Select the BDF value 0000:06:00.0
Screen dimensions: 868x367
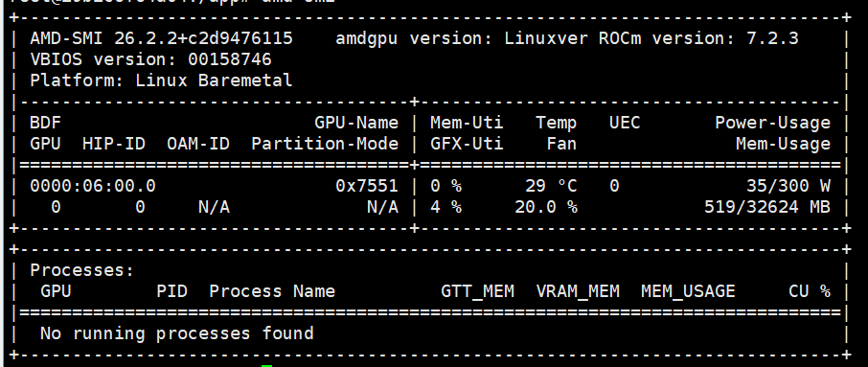93,186
